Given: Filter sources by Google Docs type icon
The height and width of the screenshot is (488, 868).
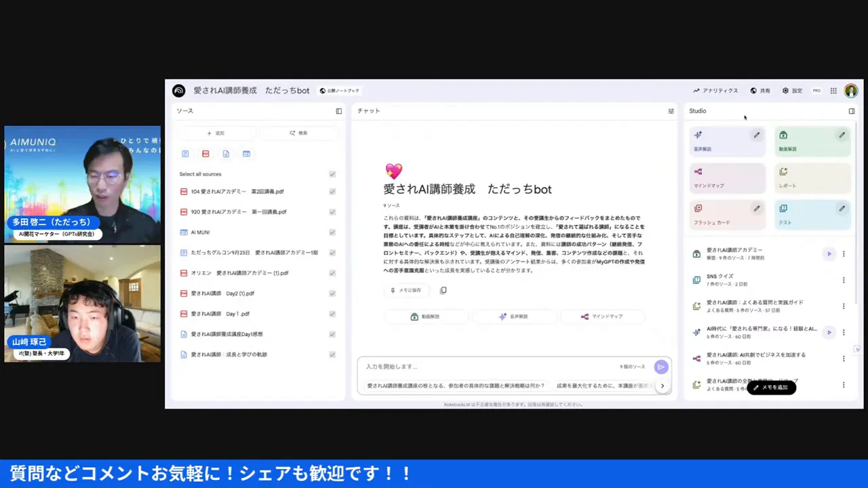Looking at the screenshot, I should [x=226, y=154].
